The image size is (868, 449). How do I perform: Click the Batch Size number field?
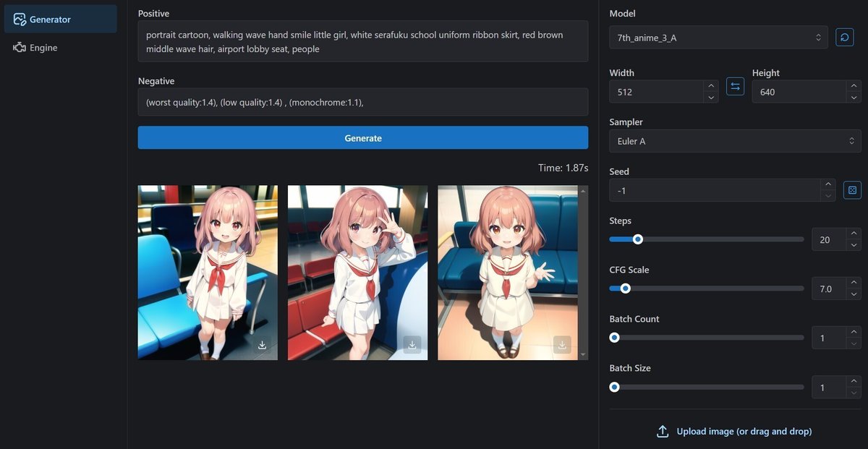click(829, 387)
